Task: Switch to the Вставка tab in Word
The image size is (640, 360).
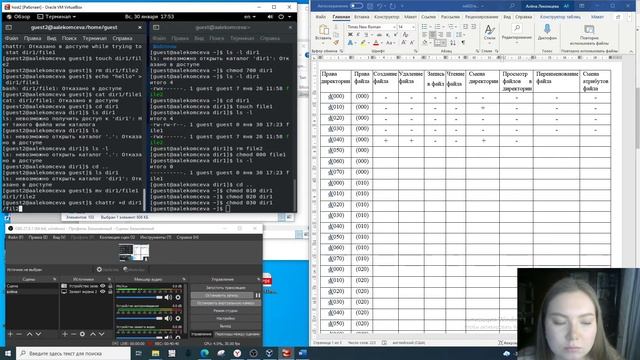Action: coord(361,17)
